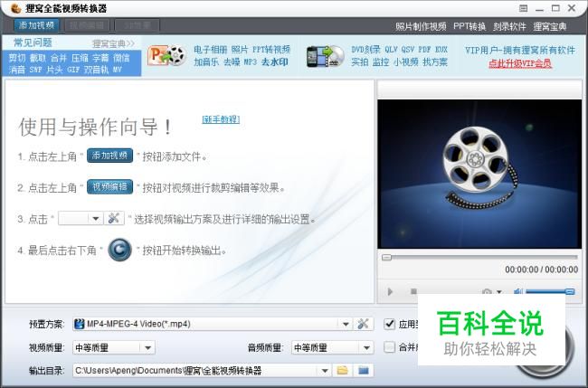Open the 去噪 link
Screen dimensions: 588x388
point(232,62)
